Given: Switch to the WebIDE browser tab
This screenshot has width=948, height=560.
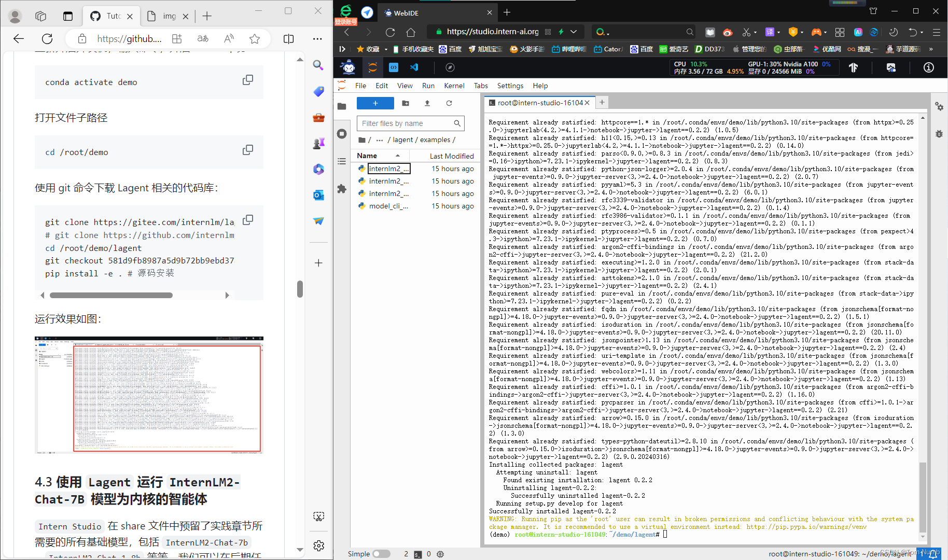Looking at the screenshot, I should pyautogui.click(x=438, y=12).
